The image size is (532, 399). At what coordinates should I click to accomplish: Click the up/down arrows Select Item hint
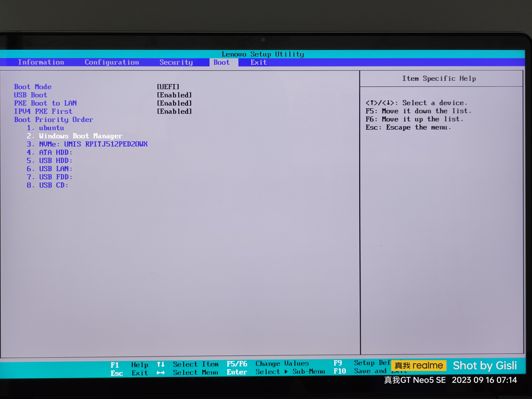pyautogui.click(x=188, y=364)
